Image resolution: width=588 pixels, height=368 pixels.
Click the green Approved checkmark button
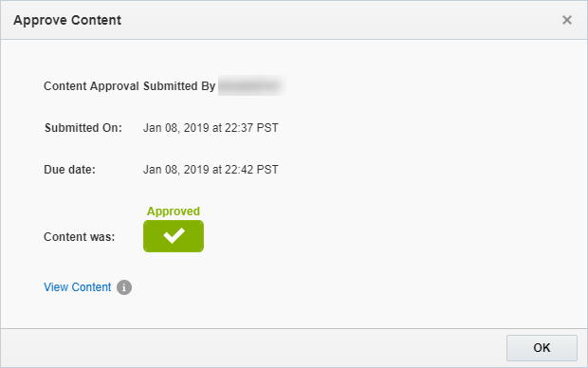174,236
